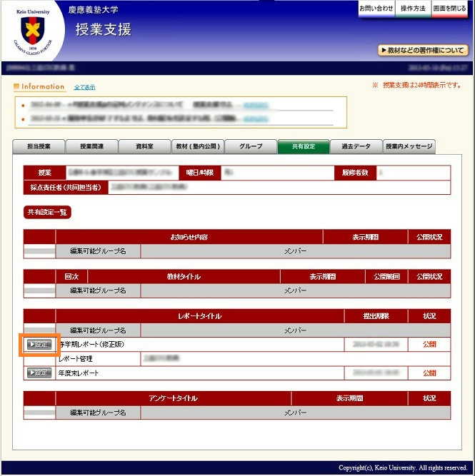The image size is (475, 476).
Task: Open 教材などの著作権について copyright notice
Action: click(423, 51)
